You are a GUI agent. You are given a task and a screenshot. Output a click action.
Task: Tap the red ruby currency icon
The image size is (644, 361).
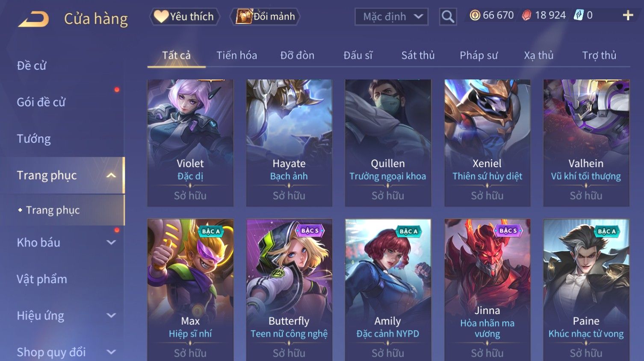tap(526, 15)
